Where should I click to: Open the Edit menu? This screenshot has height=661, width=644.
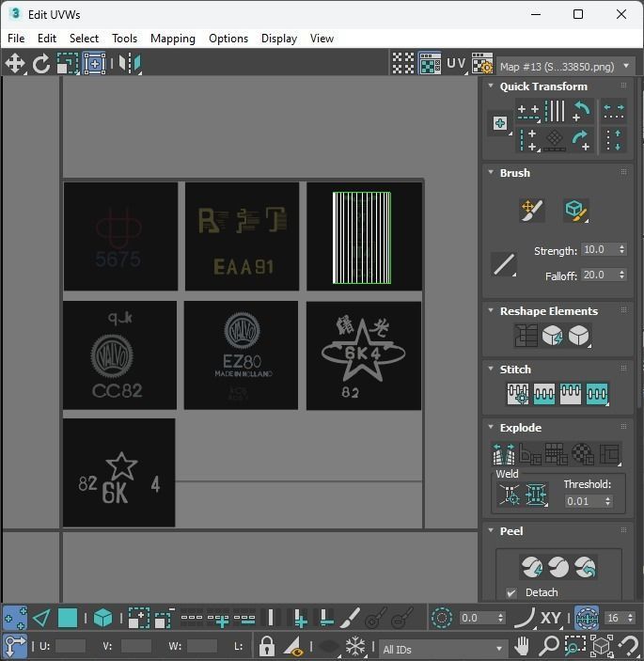[x=47, y=39]
